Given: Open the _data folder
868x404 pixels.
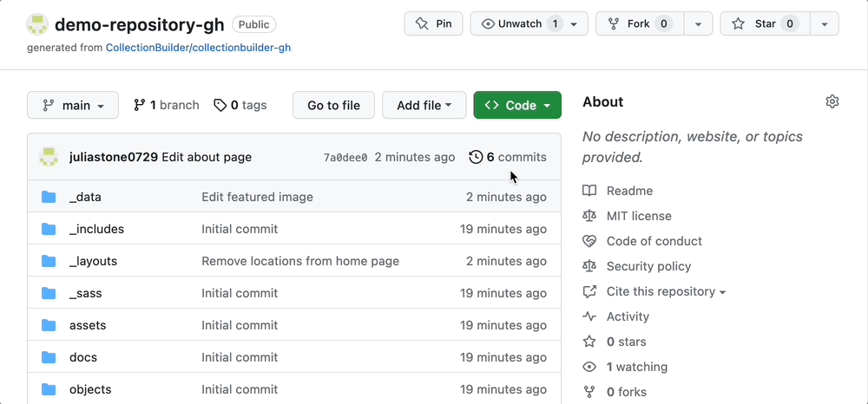Looking at the screenshot, I should point(85,197).
